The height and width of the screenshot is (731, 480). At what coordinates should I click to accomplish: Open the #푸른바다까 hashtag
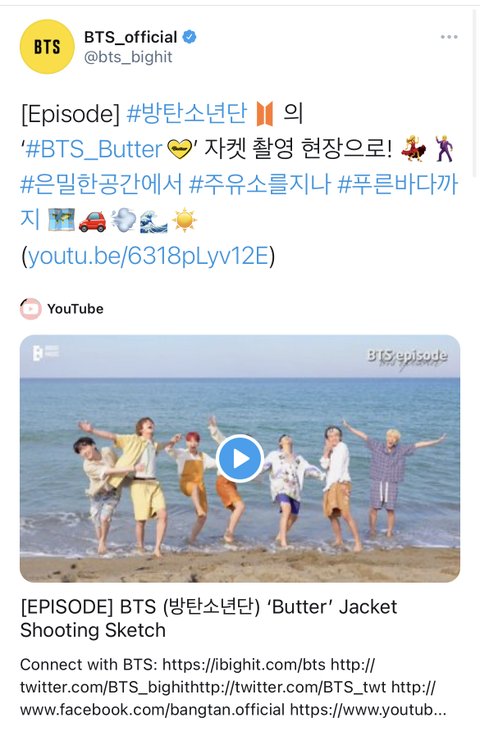click(398, 184)
